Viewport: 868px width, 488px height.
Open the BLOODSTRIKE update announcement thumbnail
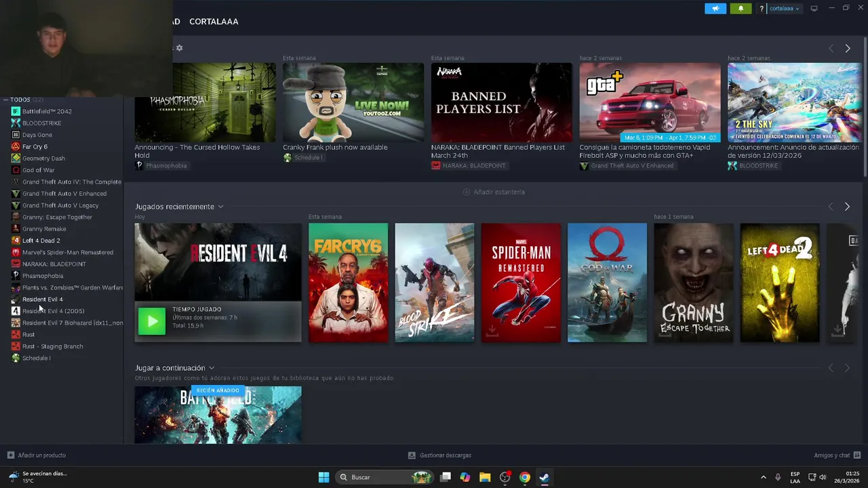(795, 102)
